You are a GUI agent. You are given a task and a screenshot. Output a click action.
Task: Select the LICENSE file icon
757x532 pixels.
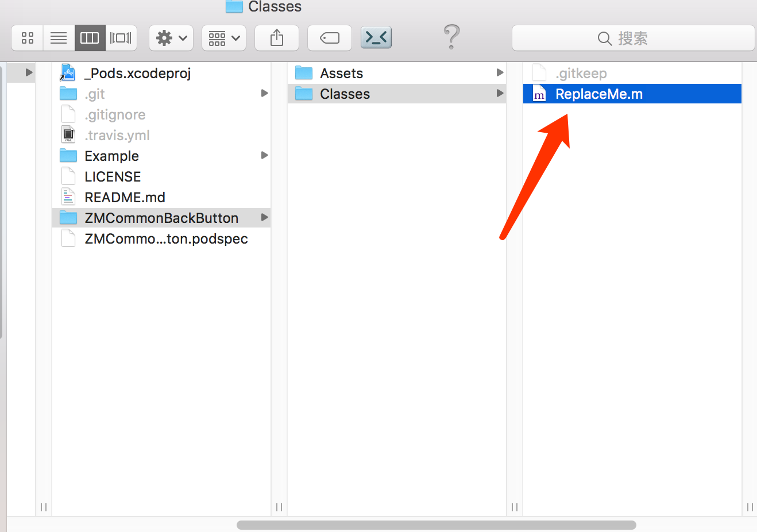(68, 176)
